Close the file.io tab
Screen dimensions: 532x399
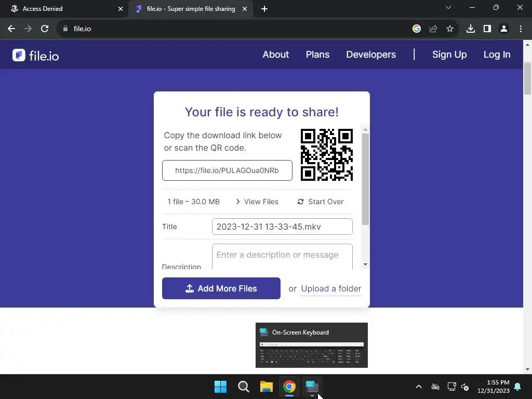point(245,9)
